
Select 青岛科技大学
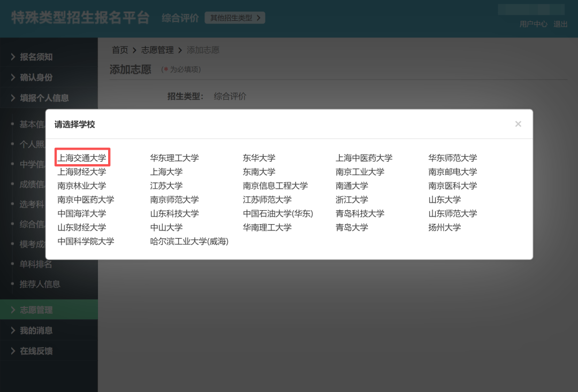pos(360,213)
